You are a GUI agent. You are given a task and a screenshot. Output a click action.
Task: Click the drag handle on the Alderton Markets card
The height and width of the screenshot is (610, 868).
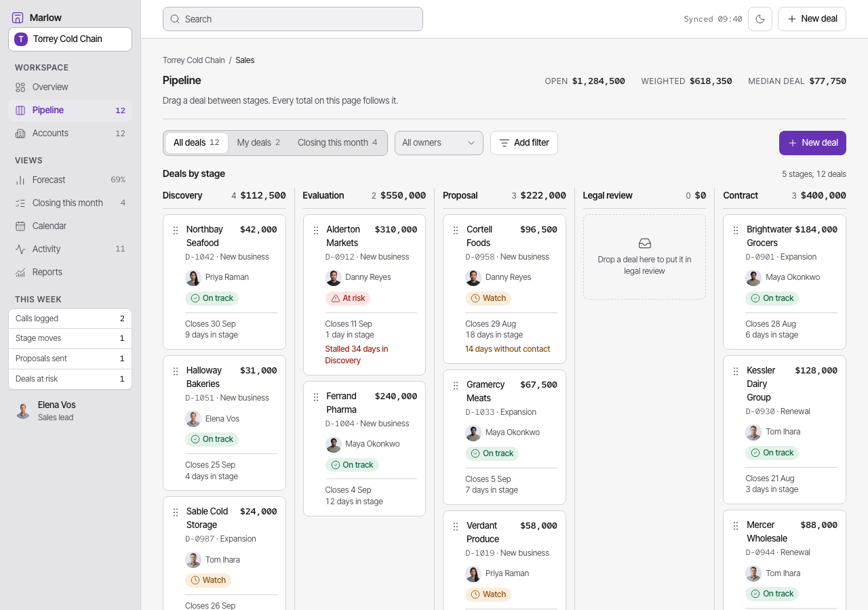[x=316, y=230]
